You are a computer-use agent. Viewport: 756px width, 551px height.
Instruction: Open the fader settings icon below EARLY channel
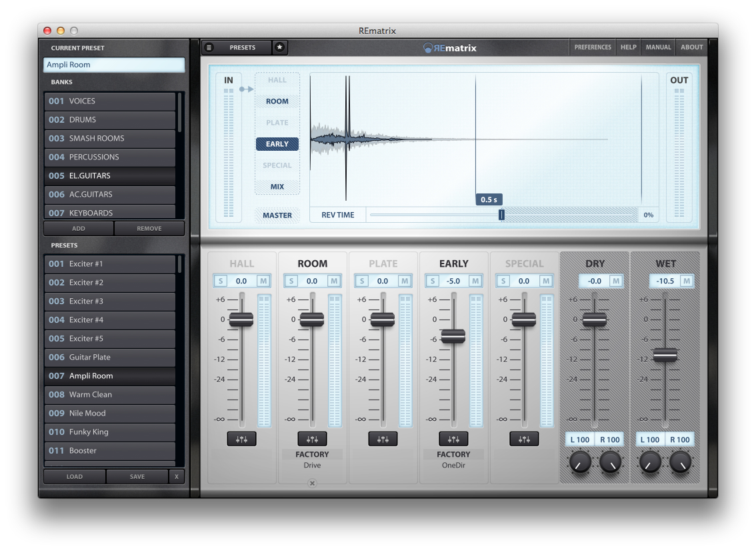tap(453, 439)
